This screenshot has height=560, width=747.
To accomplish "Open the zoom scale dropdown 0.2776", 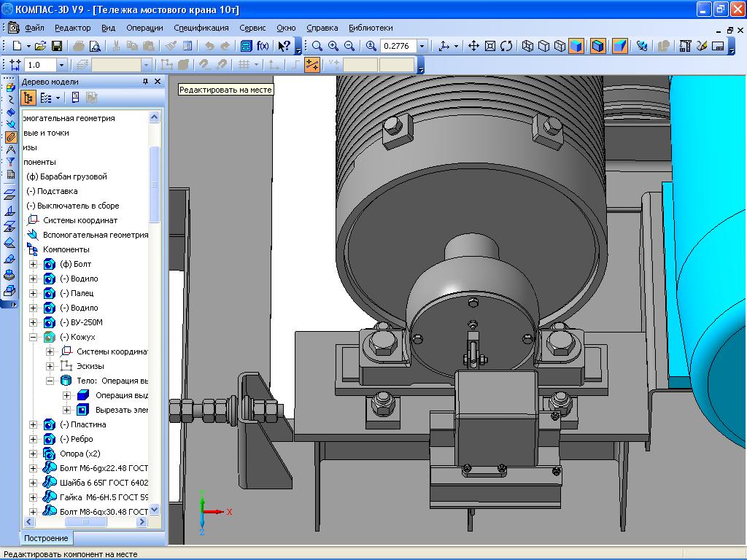I will [x=422, y=46].
